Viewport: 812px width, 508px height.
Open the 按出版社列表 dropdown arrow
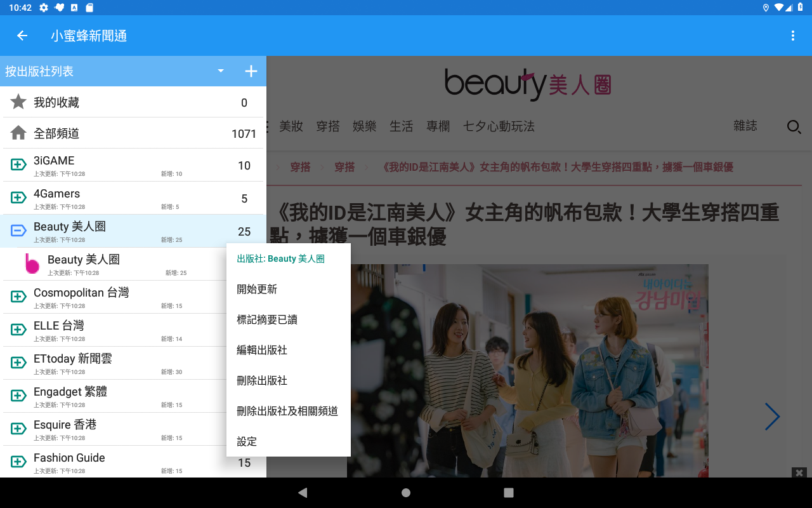tap(221, 71)
